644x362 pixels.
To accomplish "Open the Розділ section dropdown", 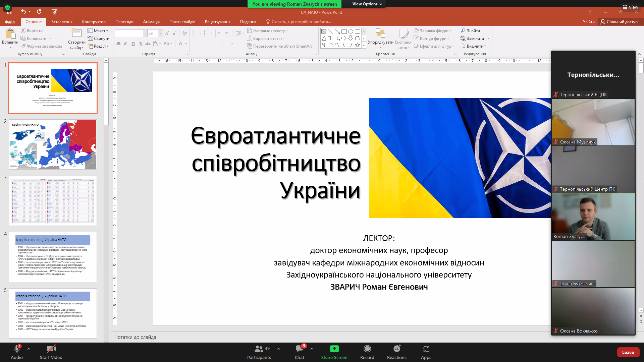I will click(98, 46).
